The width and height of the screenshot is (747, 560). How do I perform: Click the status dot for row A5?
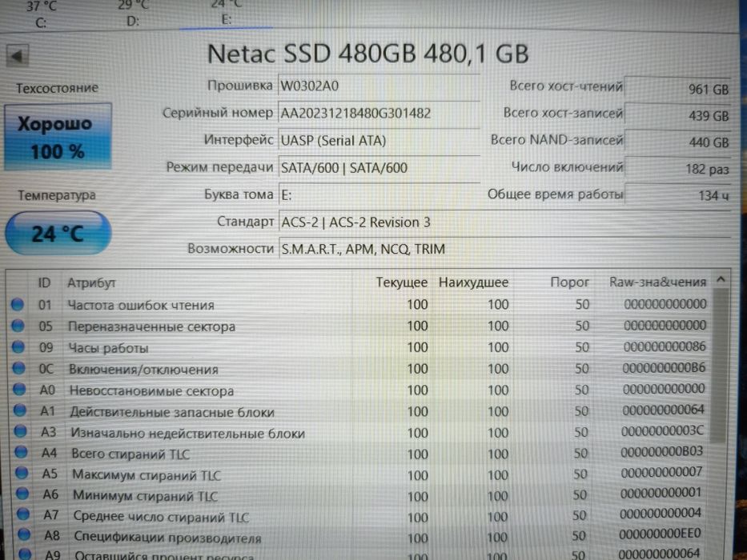[x=22, y=473]
